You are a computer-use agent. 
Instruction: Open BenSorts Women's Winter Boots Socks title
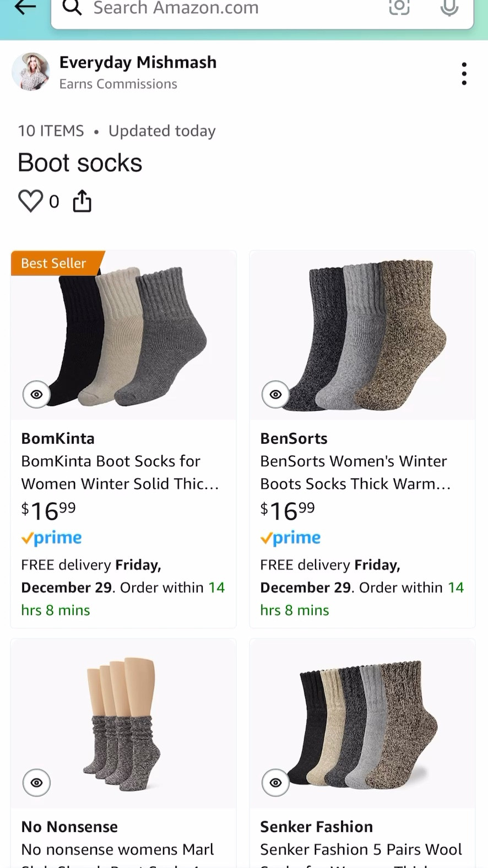(355, 472)
